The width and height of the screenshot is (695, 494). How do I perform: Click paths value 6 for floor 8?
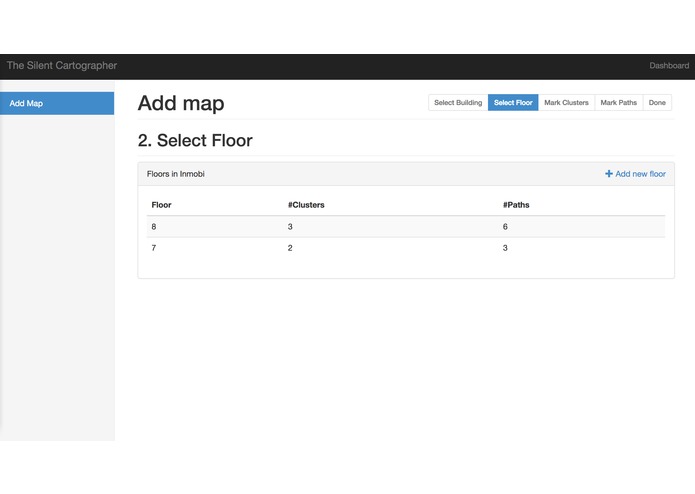[505, 226]
